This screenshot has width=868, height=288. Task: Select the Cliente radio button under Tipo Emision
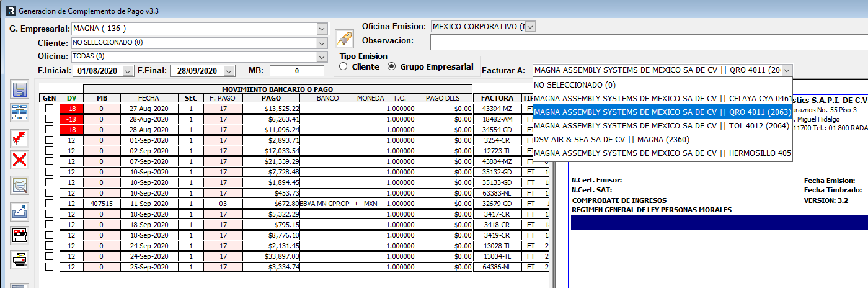click(343, 66)
